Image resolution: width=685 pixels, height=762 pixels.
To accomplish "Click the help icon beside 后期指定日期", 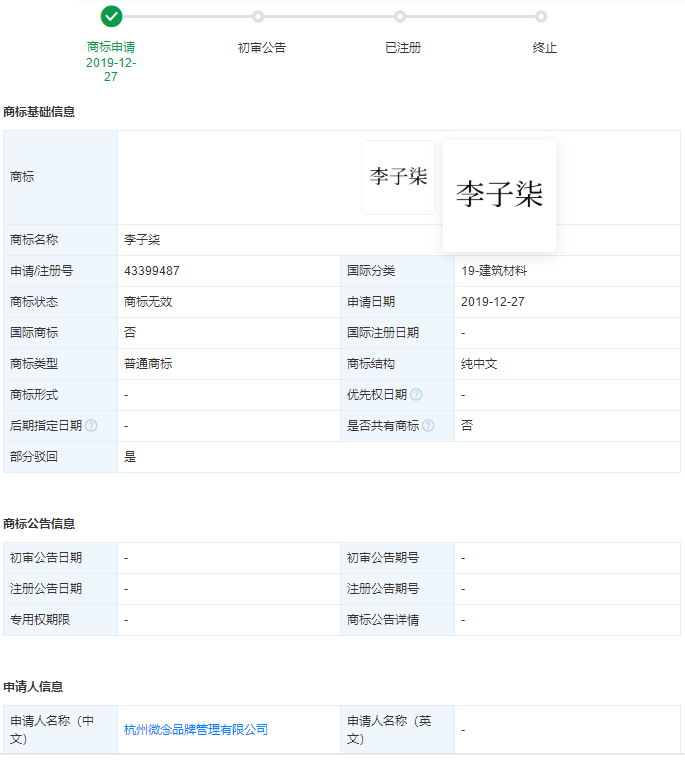I will coord(91,426).
